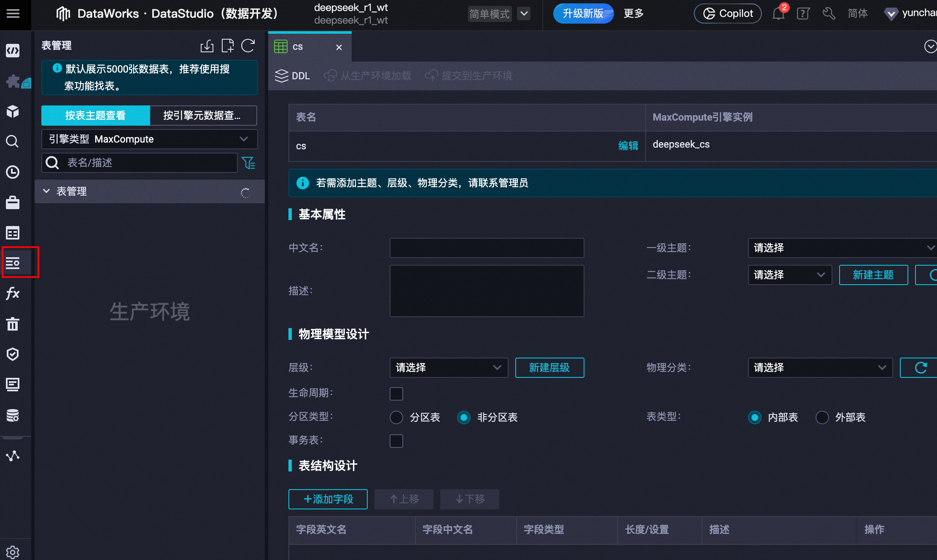Screen dimensions: 937x560
Task: Open the document lines sidebar icon
Action: click(x=13, y=385)
